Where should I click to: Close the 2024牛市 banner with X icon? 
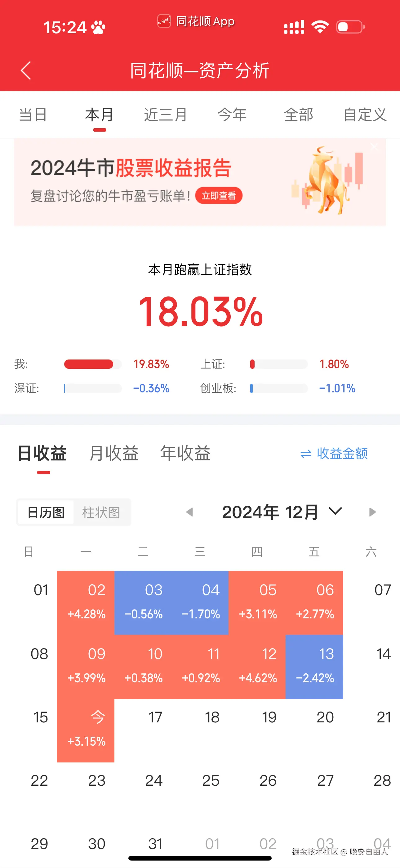[x=374, y=147]
